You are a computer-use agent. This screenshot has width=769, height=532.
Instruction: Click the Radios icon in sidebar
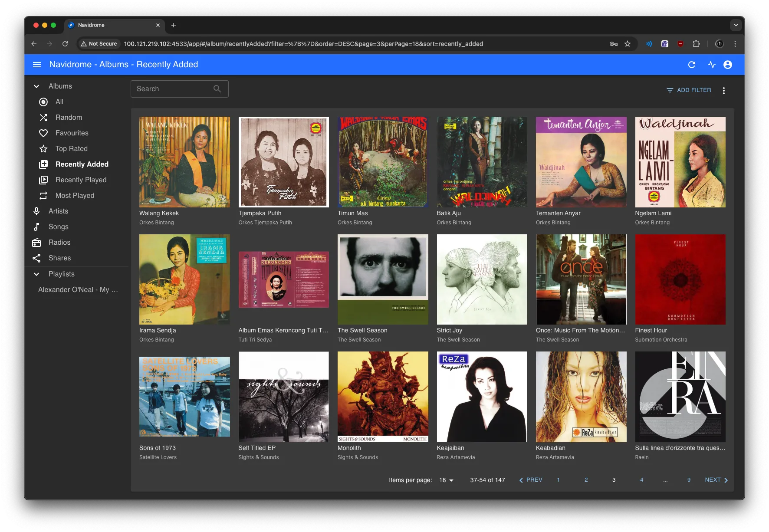click(36, 243)
